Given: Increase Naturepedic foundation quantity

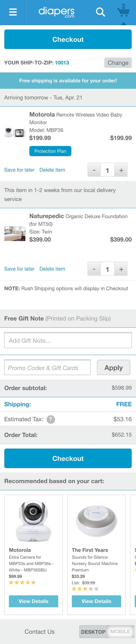Looking at the screenshot, I should [121, 269].
